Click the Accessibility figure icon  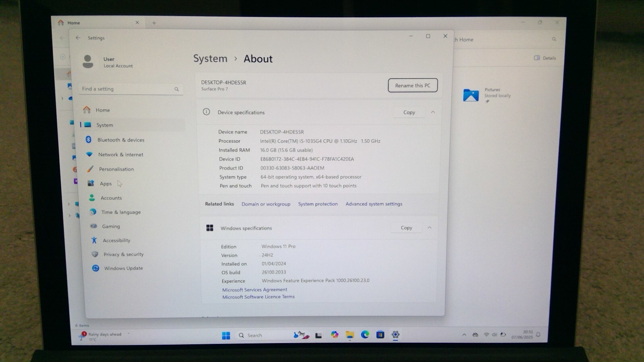tap(94, 240)
